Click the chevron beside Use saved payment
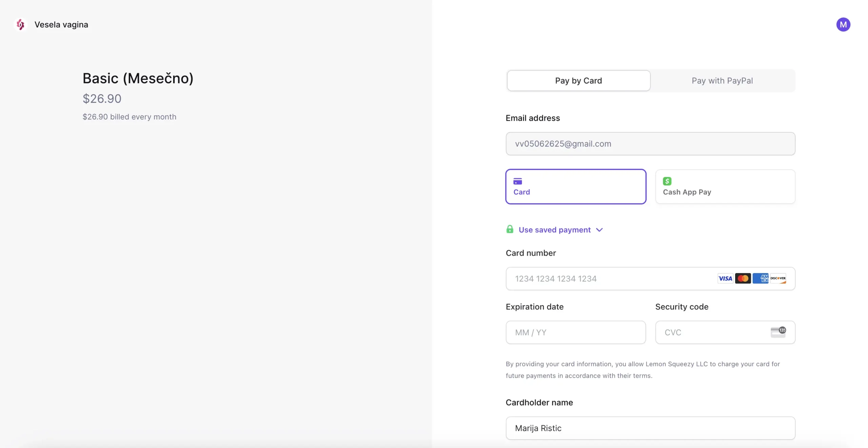The image size is (868, 448). click(599, 230)
